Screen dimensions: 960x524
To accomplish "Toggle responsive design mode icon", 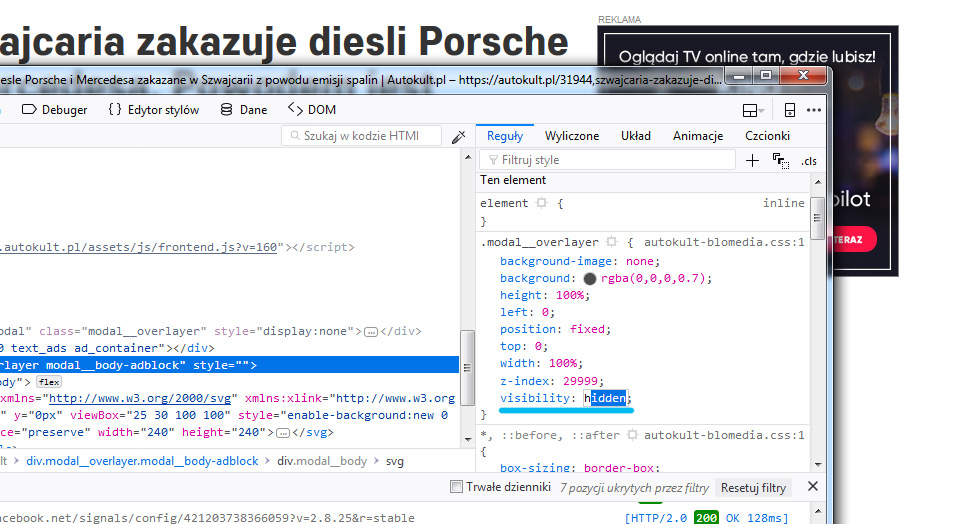I will click(790, 110).
